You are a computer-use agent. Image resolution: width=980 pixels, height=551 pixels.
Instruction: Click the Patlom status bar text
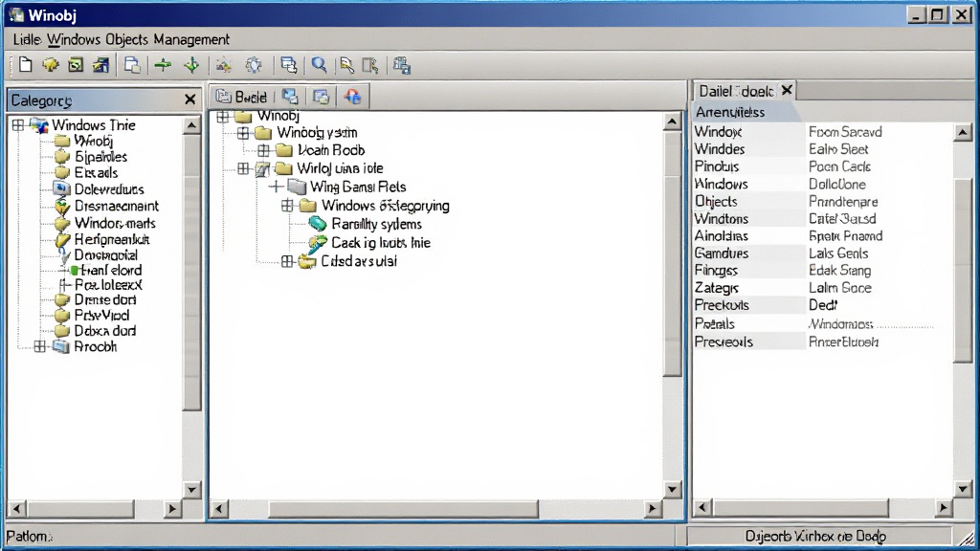(x=29, y=536)
